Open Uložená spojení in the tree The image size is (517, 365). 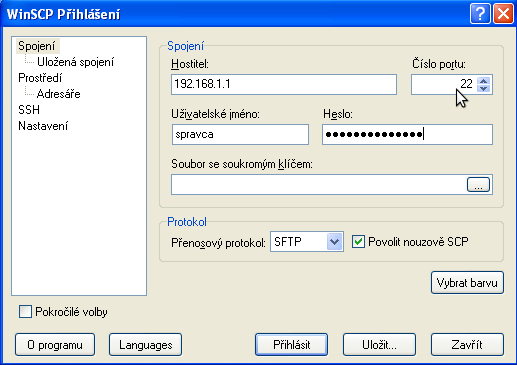(75, 62)
